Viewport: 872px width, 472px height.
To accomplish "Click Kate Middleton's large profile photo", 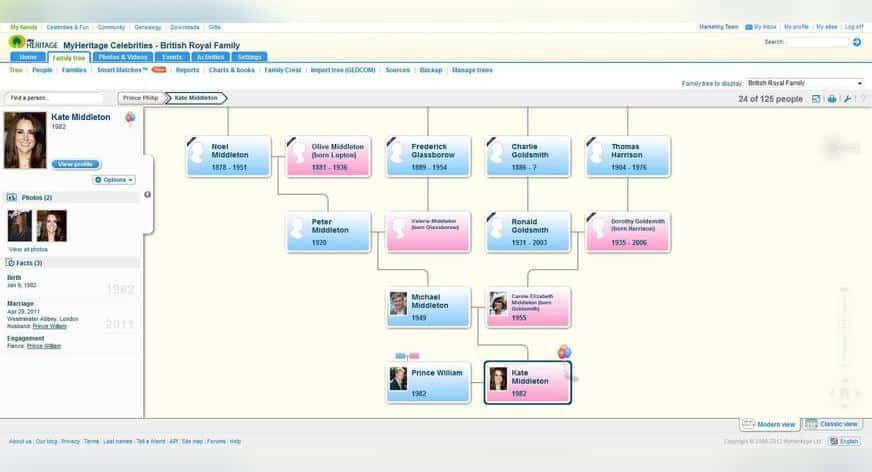I will pos(25,140).
